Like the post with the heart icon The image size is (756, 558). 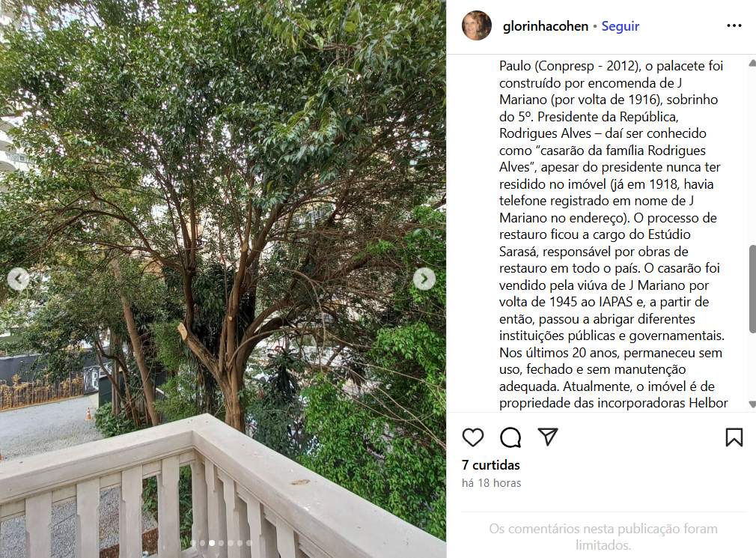click(472, 437)
